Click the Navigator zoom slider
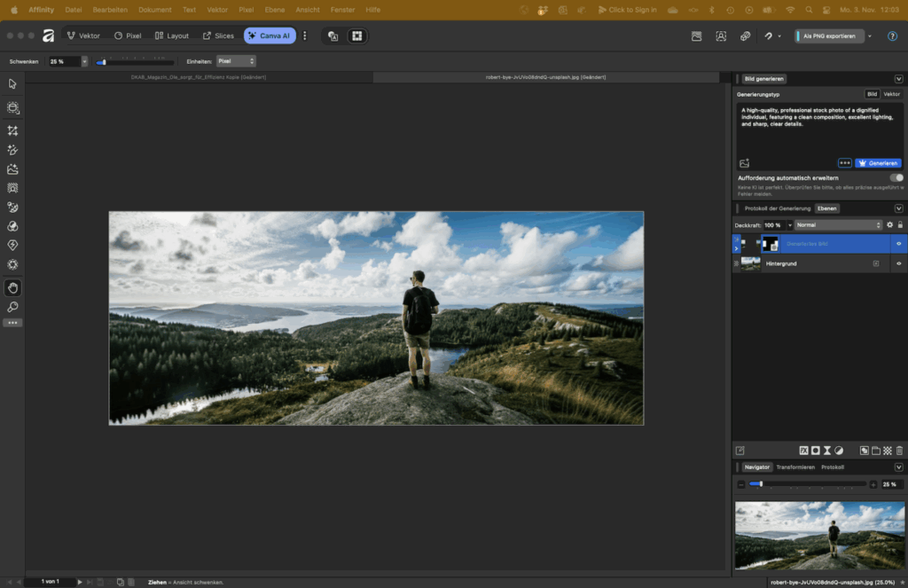Viewport: 908px width, 588px height. [x=807, y=484]
